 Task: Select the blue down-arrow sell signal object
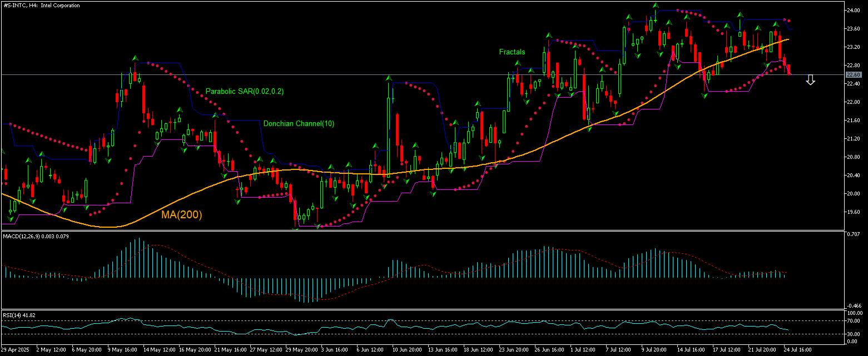(810, 81)
